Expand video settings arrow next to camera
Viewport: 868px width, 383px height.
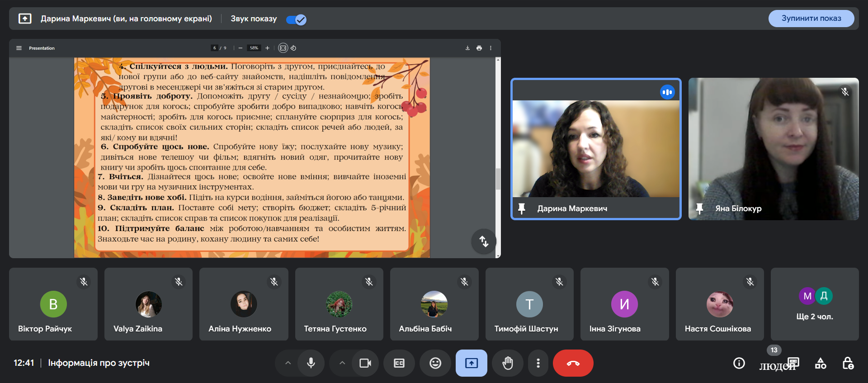(342, 363)
